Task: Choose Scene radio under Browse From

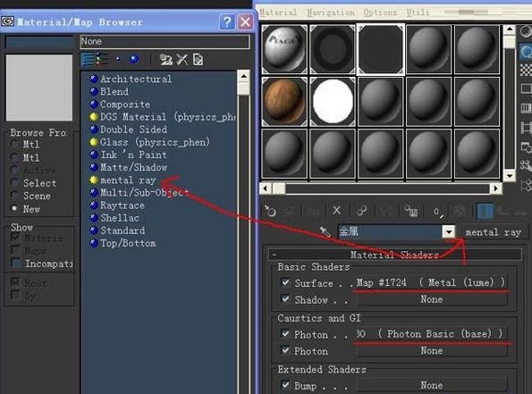Action: (x=14, y=196)
